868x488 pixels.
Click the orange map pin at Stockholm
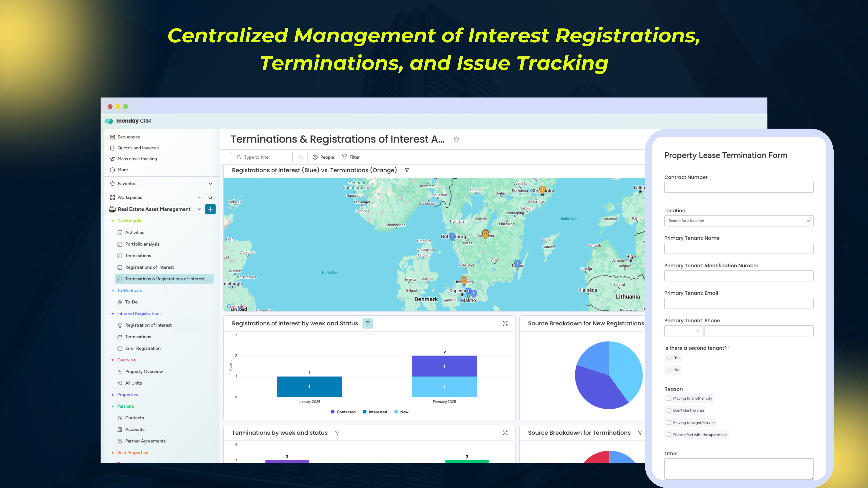point(542,190)
